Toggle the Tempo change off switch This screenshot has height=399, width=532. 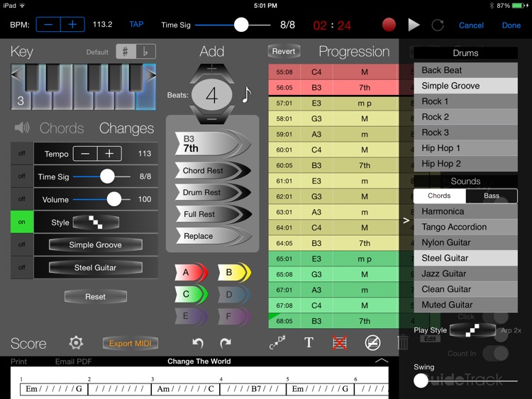pos(22,153)
